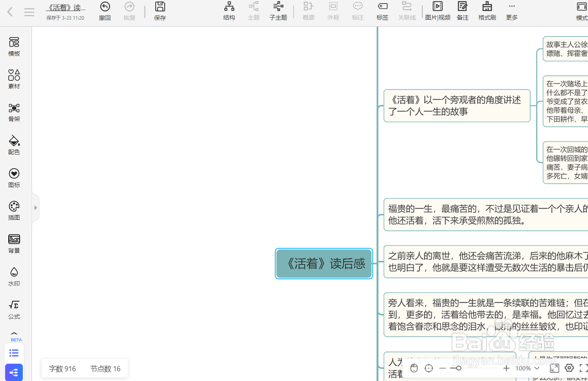Viewport: 588px width, 381px height.
Task: Open the 配色 color scheme panel
Action: [14, 146]
